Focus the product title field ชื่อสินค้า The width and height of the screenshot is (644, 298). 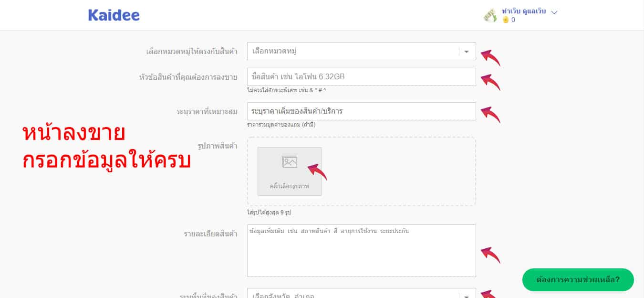click(361, 77)
